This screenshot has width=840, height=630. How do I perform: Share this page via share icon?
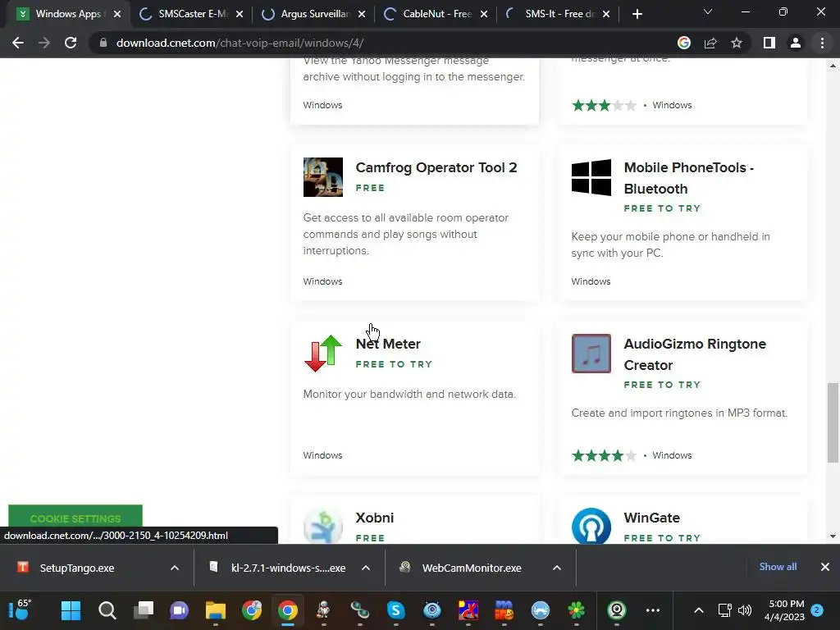click(710, 43)
